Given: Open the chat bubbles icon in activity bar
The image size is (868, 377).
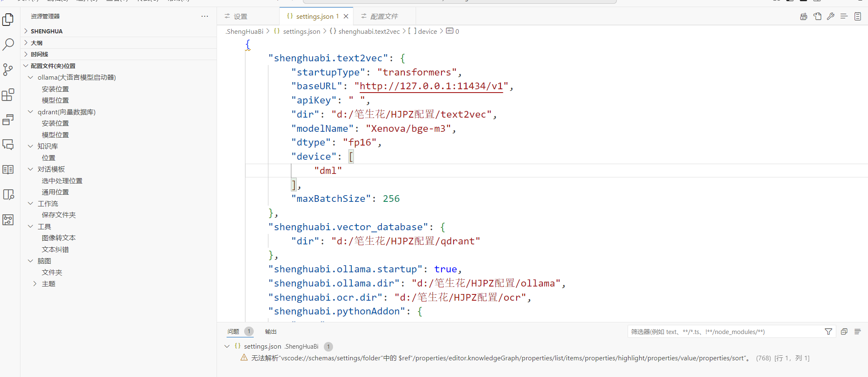Looking at the screenshot, I should pyautogui.click(x=8, y=145).
